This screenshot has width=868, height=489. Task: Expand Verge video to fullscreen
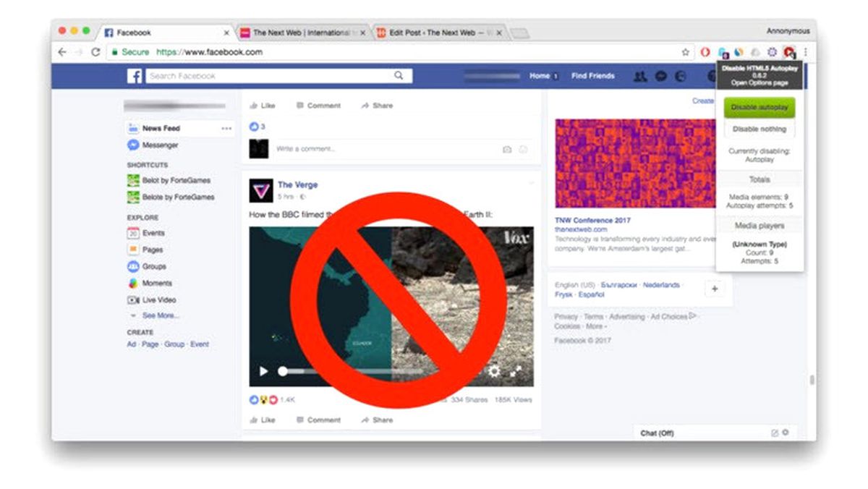pyautogui.click(x=516, y=371)
